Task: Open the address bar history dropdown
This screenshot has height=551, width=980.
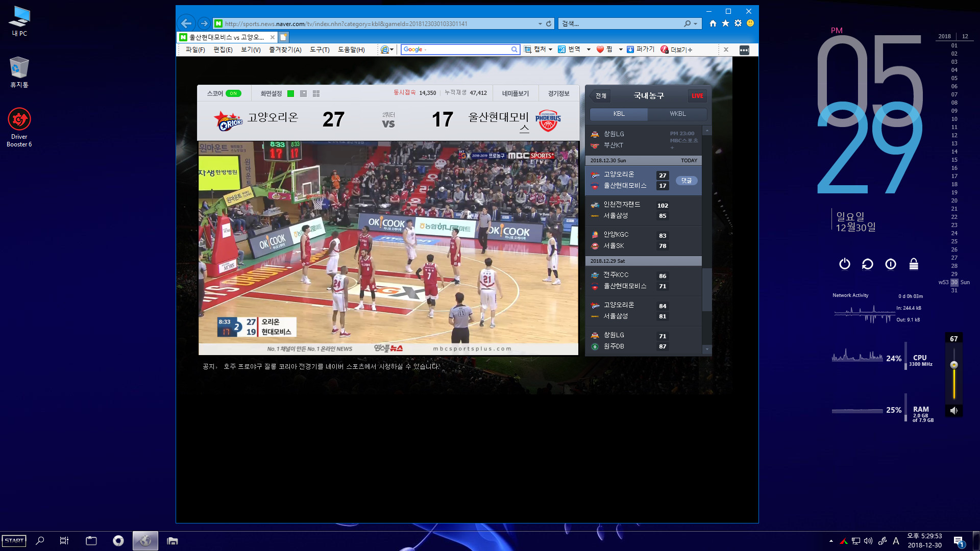Action: pyautogui.click(x=540, y=23)
